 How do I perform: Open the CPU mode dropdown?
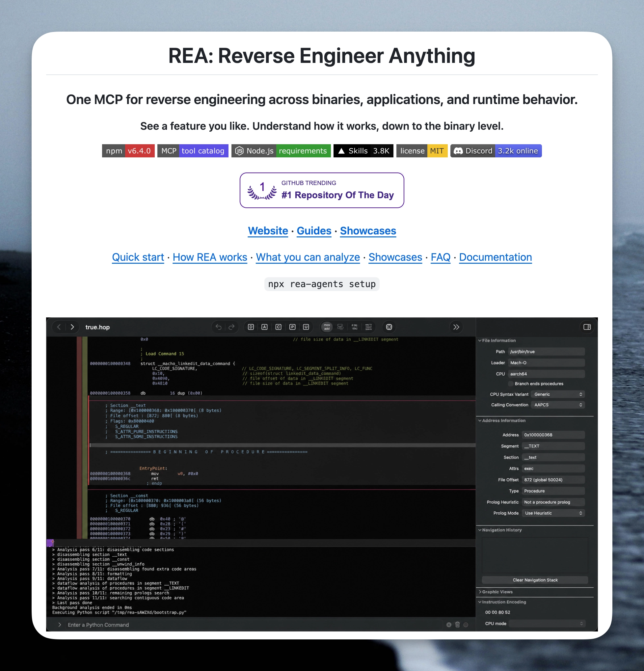[x=547, y=624]
